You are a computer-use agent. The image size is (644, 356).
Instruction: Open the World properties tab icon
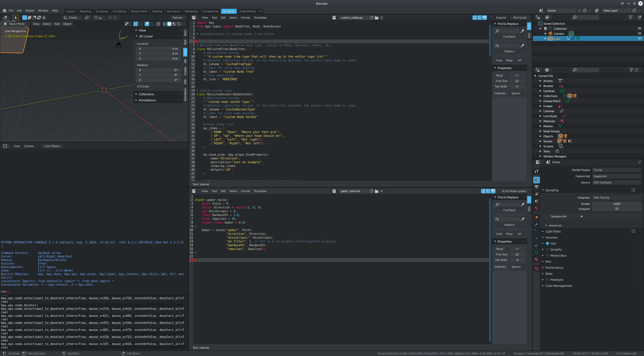537,208
